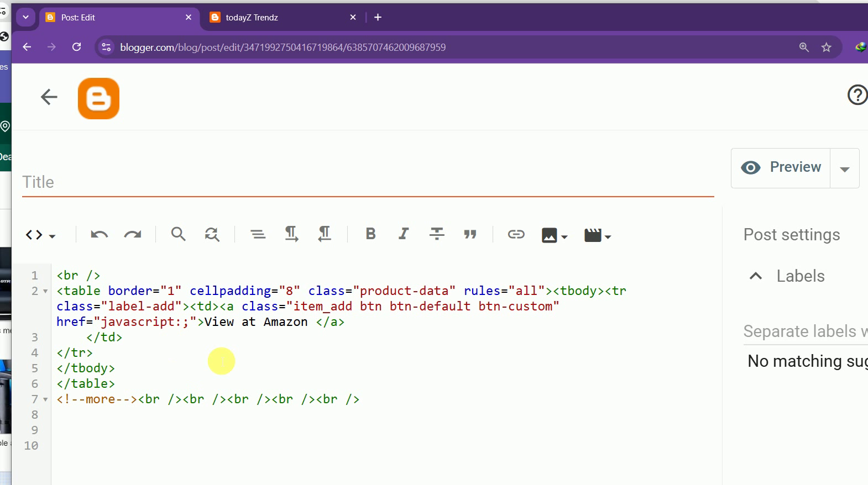This screenshot has height=485, width=868.
Task: Click the '</table>' tag on line 6
Action: click(x=86, y=384)
